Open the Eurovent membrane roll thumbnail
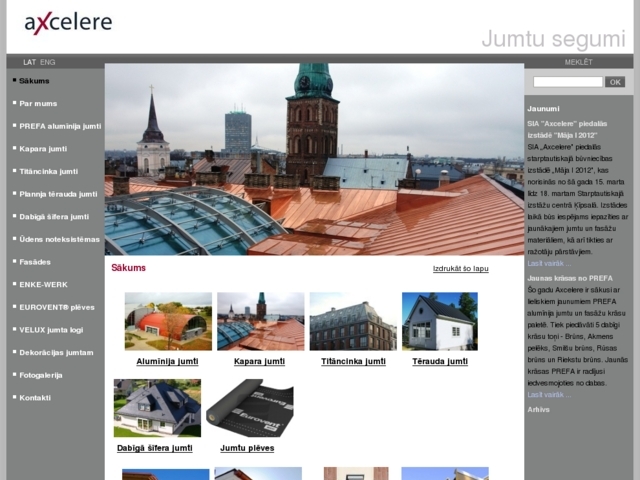The height and width of the screenshot is (480, 640). point(249,408)
